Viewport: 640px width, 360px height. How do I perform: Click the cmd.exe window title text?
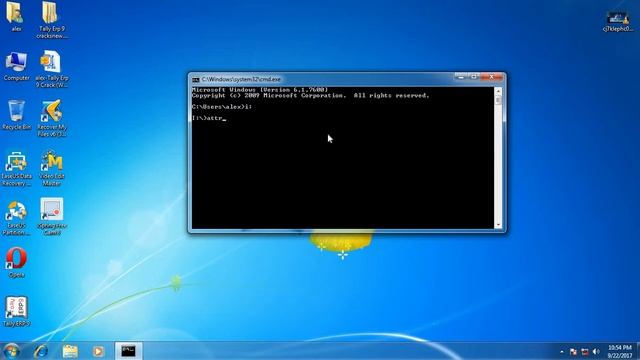[241, 80]
